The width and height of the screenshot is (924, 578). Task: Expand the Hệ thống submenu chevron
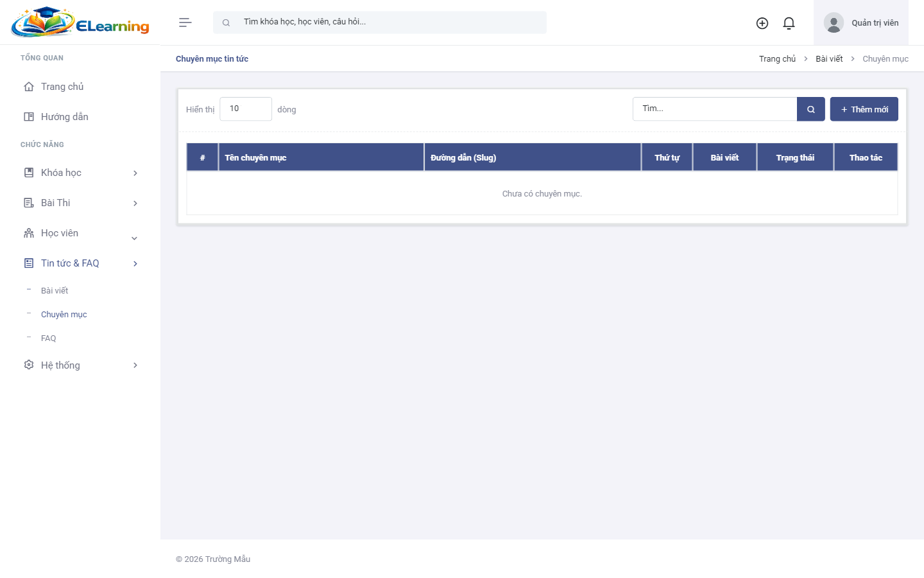135,365
